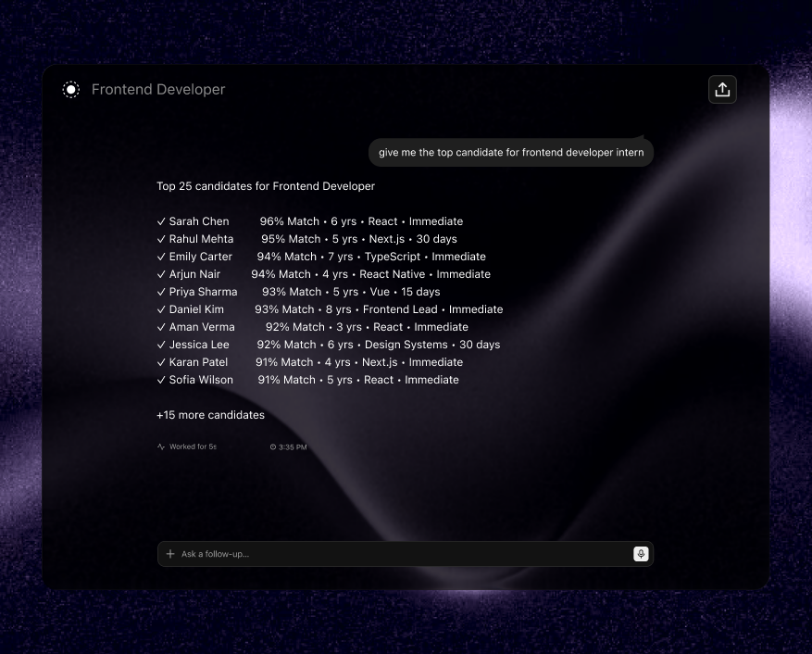Toggle the checkmark beside Sarah Chen
812x654 pixels.
161,221
